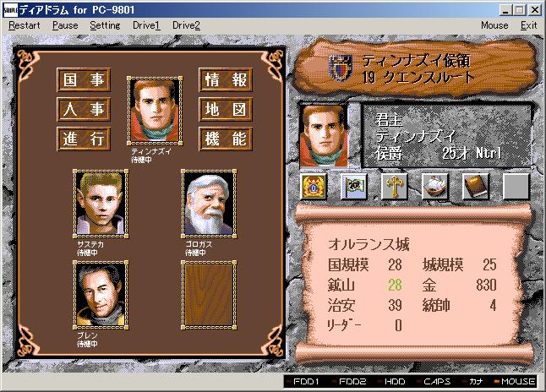Open the Drive1 menu
546x392 pixels.
146,25
